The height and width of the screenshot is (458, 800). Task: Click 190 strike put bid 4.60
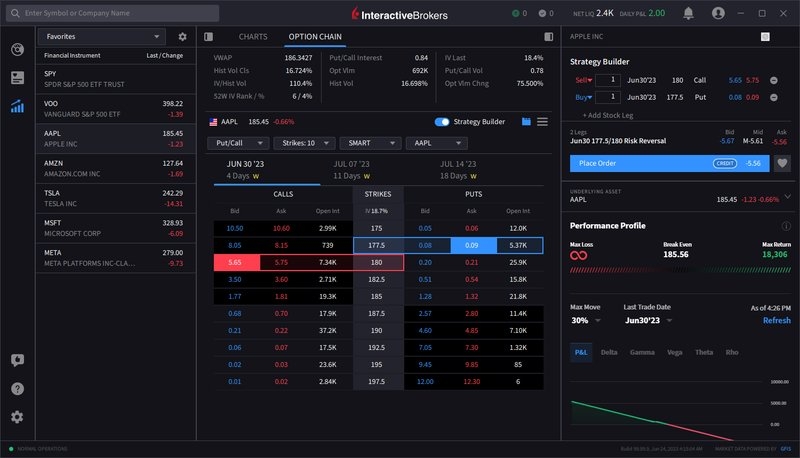pyautogui.click(x=425, y=330)
